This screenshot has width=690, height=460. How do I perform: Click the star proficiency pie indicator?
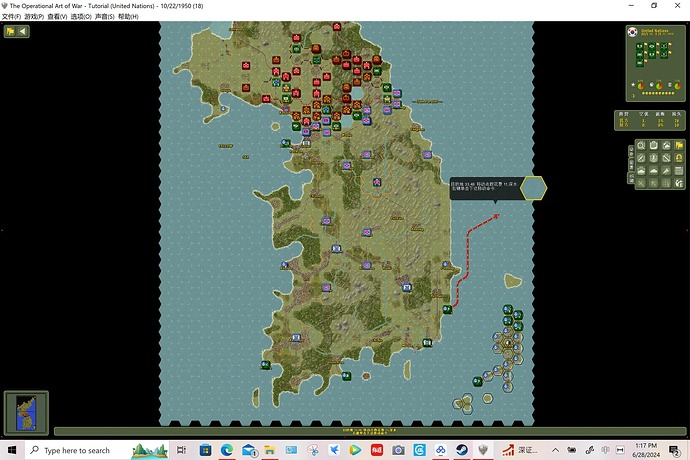point(640,85)
